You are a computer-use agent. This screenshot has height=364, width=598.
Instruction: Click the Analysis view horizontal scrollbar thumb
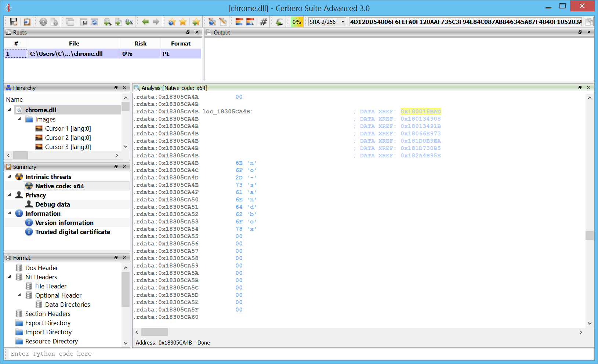coord(155,332)
